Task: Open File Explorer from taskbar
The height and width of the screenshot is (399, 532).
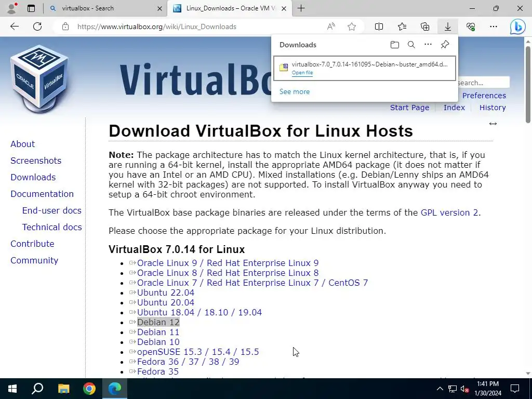Action: pyautogui.click(x=63, y=389)
